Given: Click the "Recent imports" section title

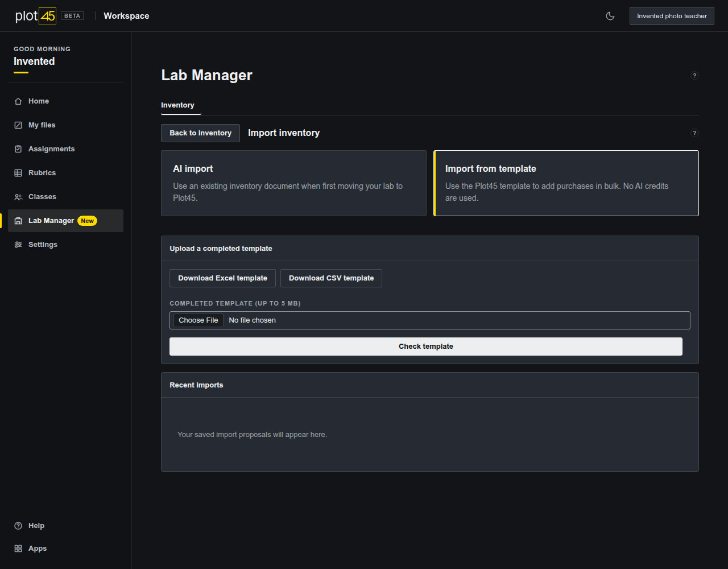Looking at the screenshot, I should pos(196,385).
